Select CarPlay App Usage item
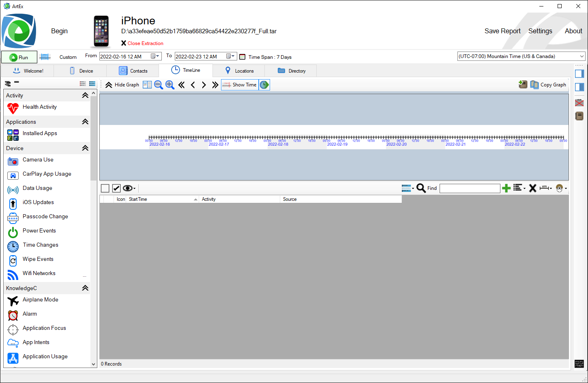 point(47,174)
